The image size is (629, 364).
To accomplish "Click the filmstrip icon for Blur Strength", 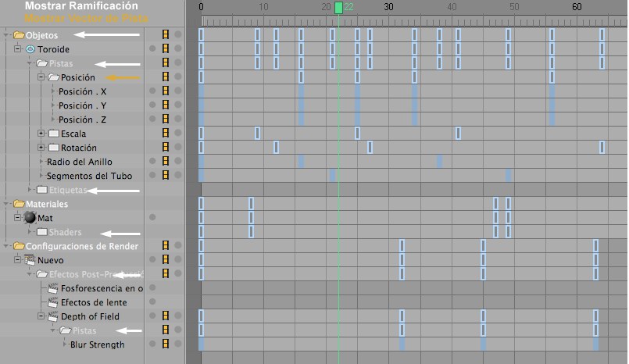I will 165,344.
